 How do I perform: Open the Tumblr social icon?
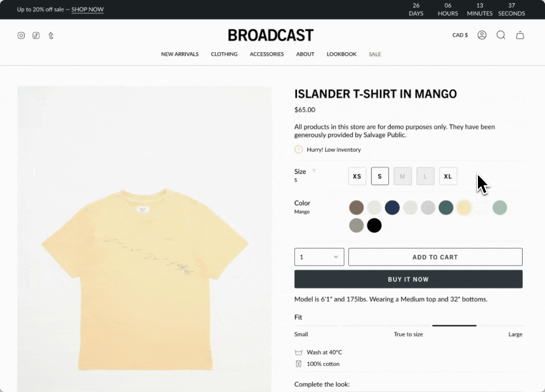pyautogui.click(x=51, y=35)
